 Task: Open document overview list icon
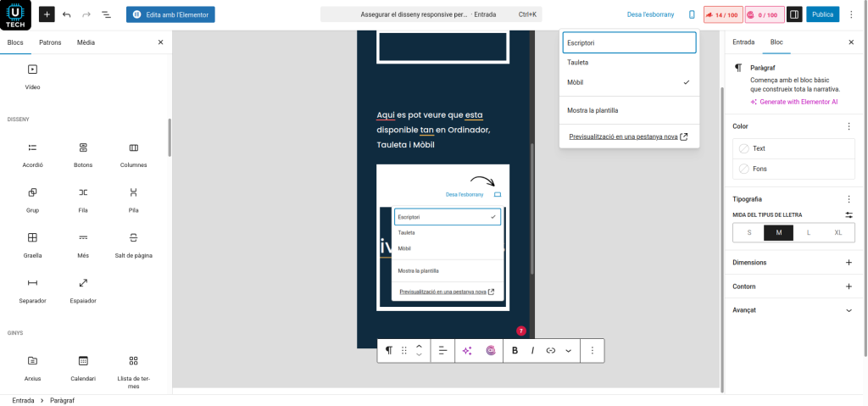[x=106, y=14]
